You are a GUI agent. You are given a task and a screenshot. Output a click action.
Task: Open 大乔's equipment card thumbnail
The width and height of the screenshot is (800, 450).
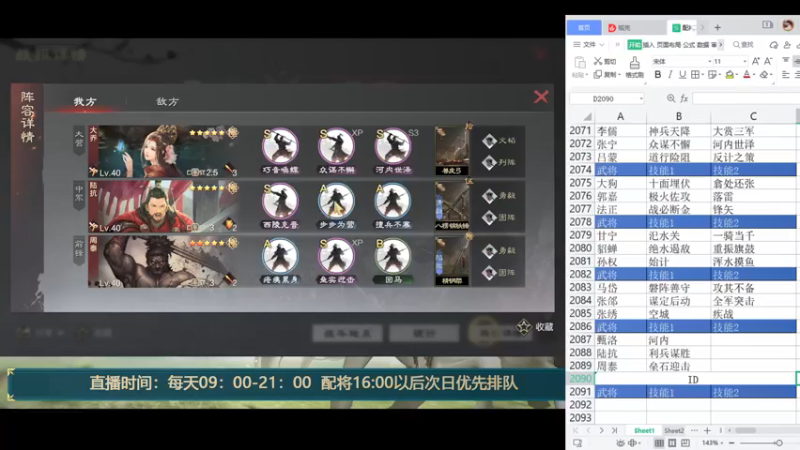452,151
